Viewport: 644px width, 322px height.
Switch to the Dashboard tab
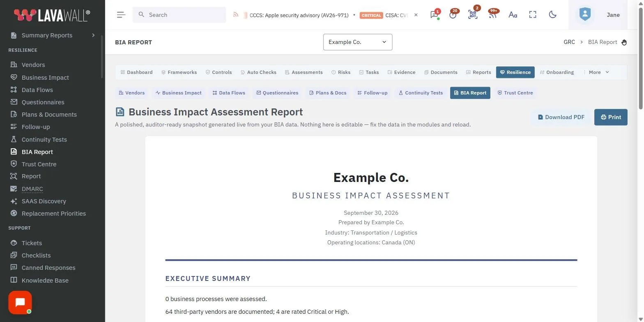point(136,72)
